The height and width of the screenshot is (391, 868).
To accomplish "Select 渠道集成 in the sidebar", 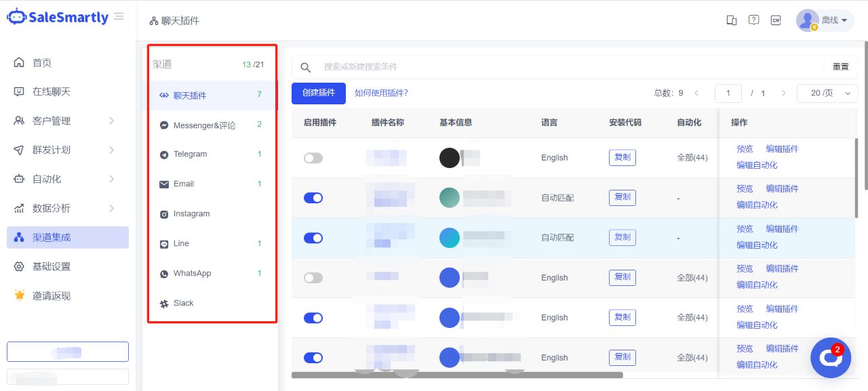I will [x=68, y=237].
